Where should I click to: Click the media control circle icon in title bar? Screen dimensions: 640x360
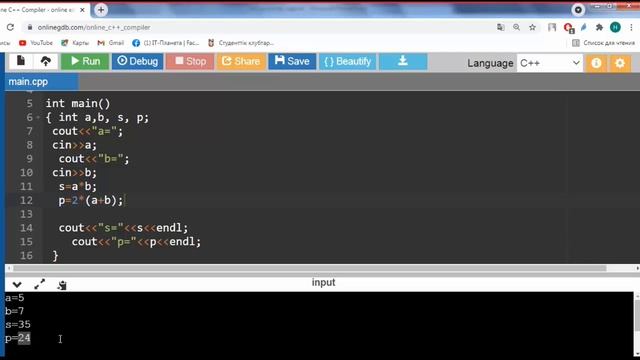(x=578, y=10)
